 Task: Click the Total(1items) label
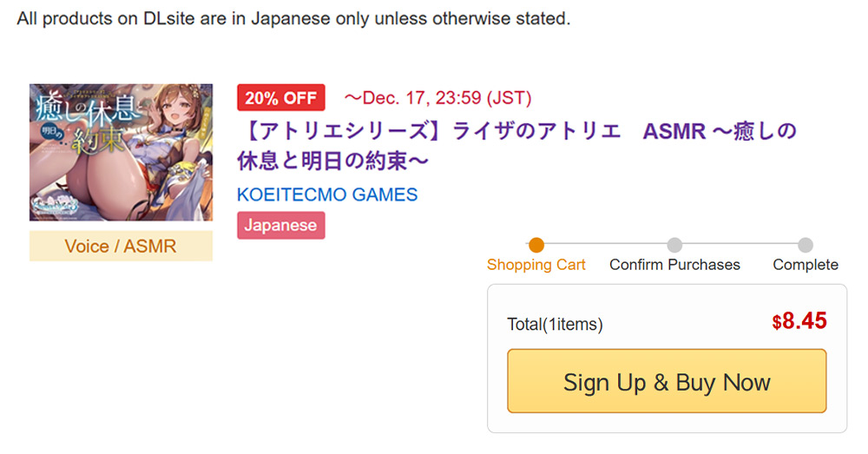point(555,324)
